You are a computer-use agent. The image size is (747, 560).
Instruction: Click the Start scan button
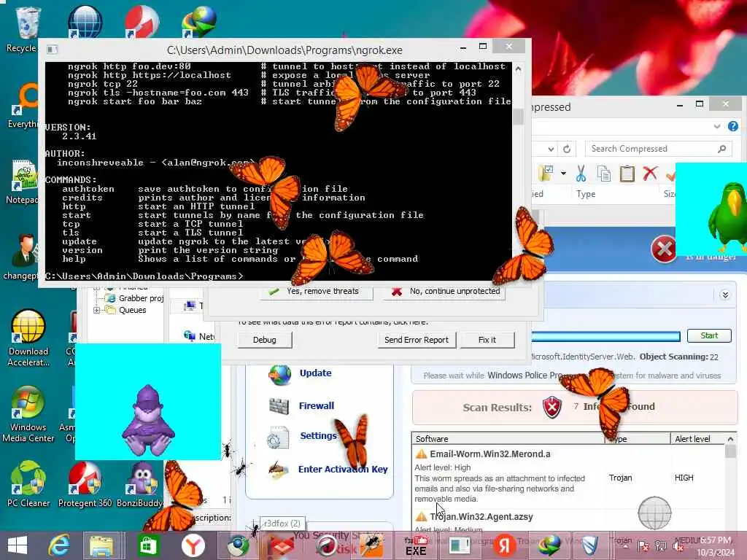(x=709, y=335)
